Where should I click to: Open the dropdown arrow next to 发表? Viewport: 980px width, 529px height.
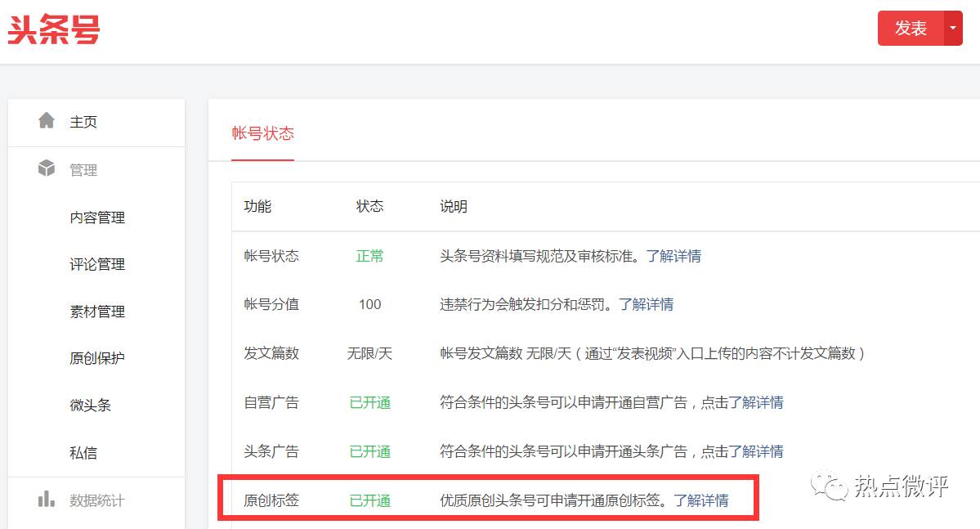tap(953, 28)
